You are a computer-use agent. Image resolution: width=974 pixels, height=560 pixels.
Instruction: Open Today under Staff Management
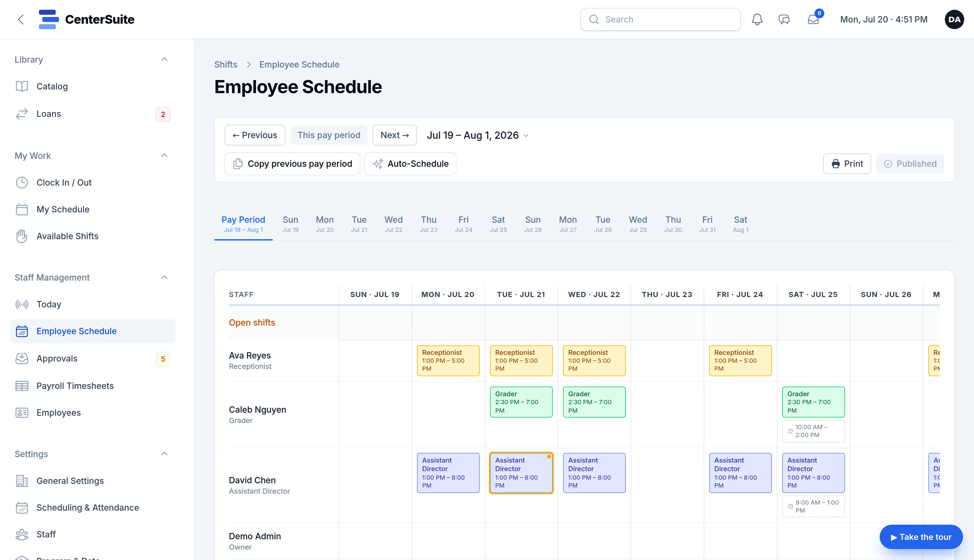[x=92, y=304]
